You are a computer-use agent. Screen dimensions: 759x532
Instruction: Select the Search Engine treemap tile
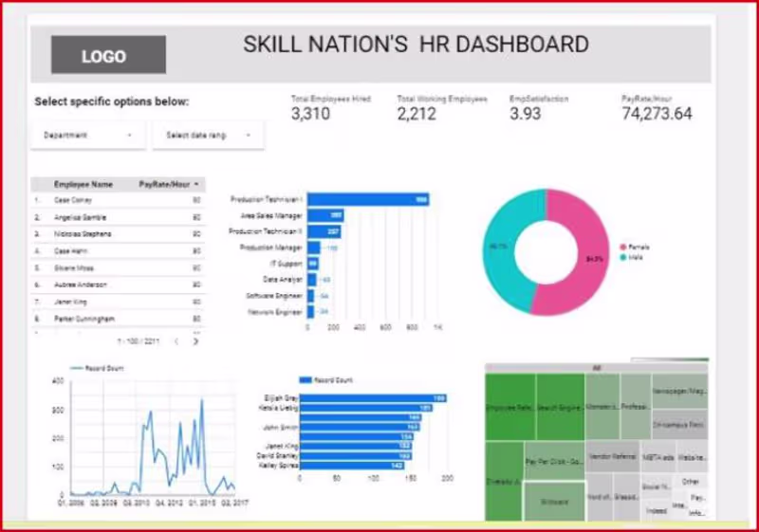(x=560, y=407)
